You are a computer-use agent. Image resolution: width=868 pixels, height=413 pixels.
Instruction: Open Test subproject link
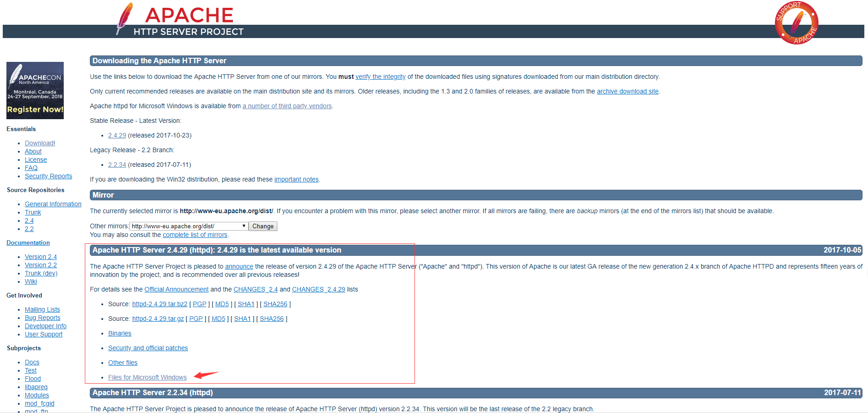(31, 370)
